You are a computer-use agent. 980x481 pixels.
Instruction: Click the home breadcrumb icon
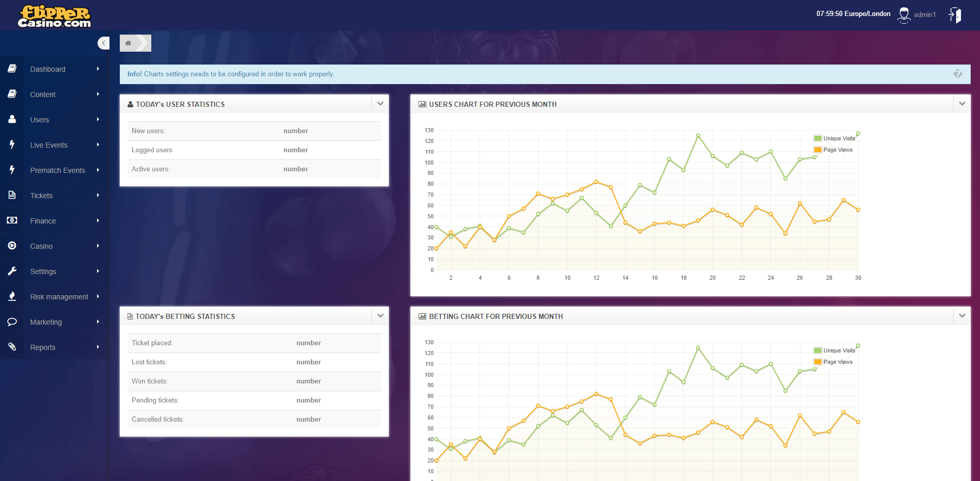click(128, 43)
